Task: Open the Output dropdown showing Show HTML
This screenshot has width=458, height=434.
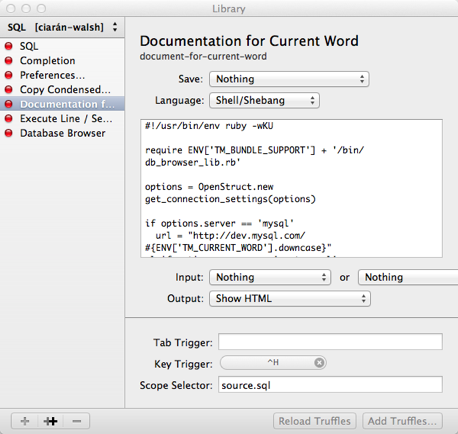Action: (x=290, y=298)
